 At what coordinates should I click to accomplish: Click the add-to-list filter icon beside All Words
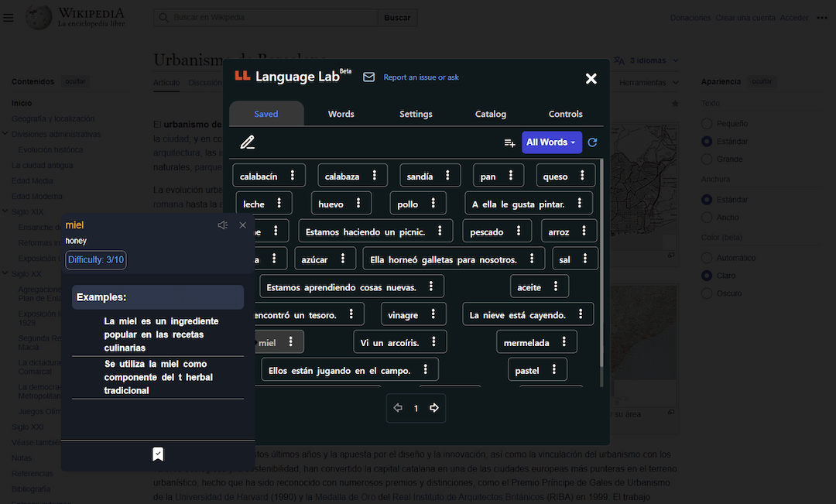509,143
